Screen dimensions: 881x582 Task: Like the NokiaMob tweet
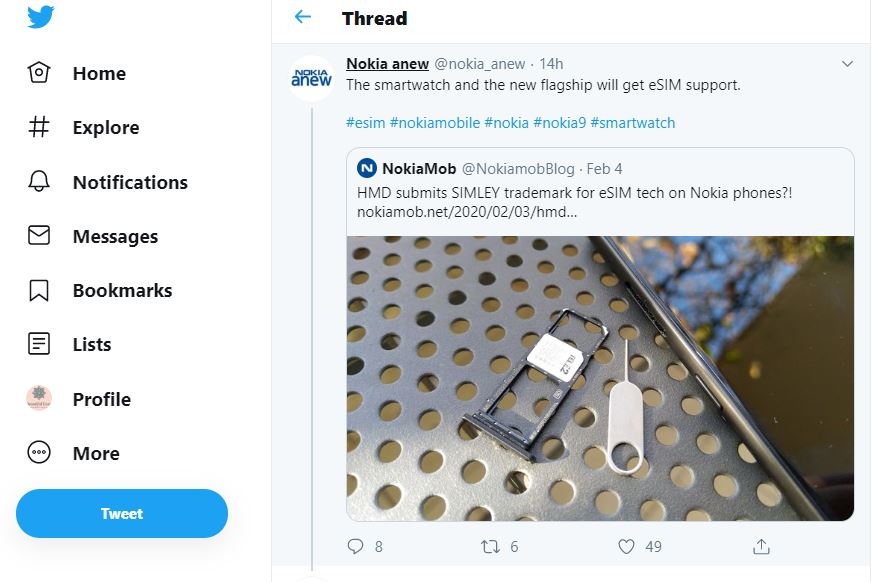(x=625, y=546)
